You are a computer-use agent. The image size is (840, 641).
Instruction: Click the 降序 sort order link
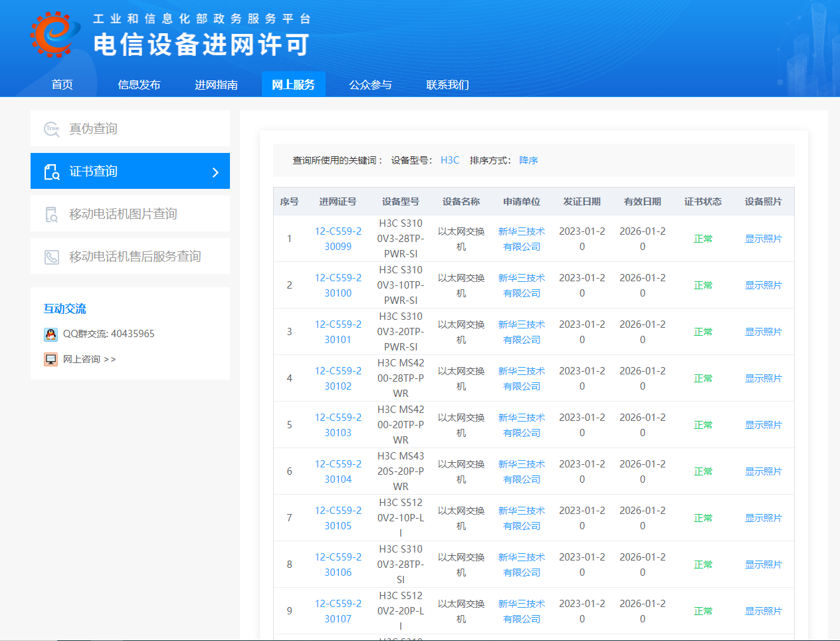[x=529, y=160]
